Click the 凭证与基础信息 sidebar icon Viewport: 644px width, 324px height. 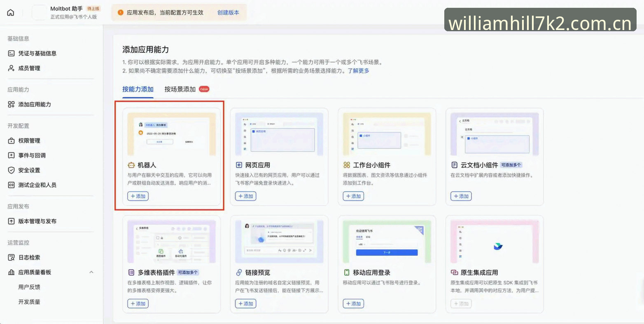coord(12,53)
